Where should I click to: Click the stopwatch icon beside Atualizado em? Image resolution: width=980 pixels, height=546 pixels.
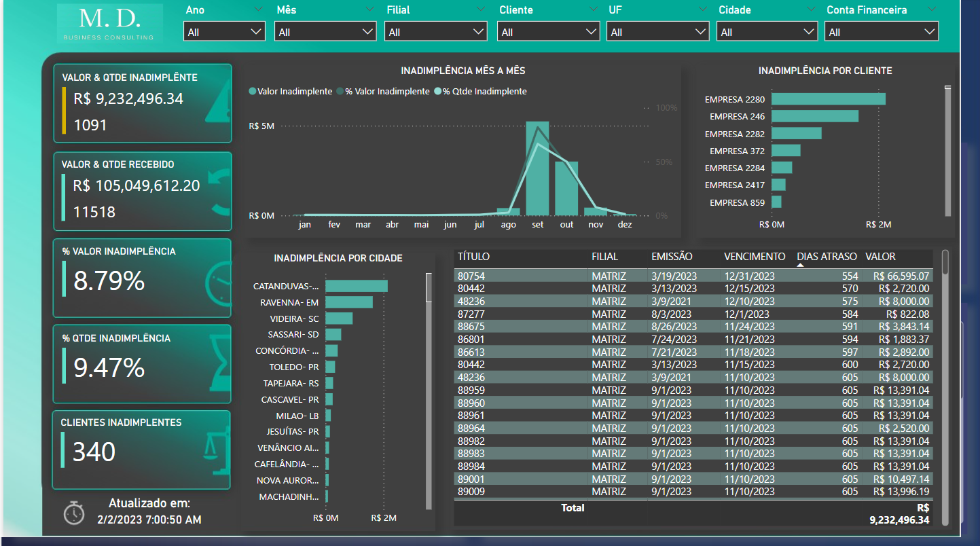[74, 513]
